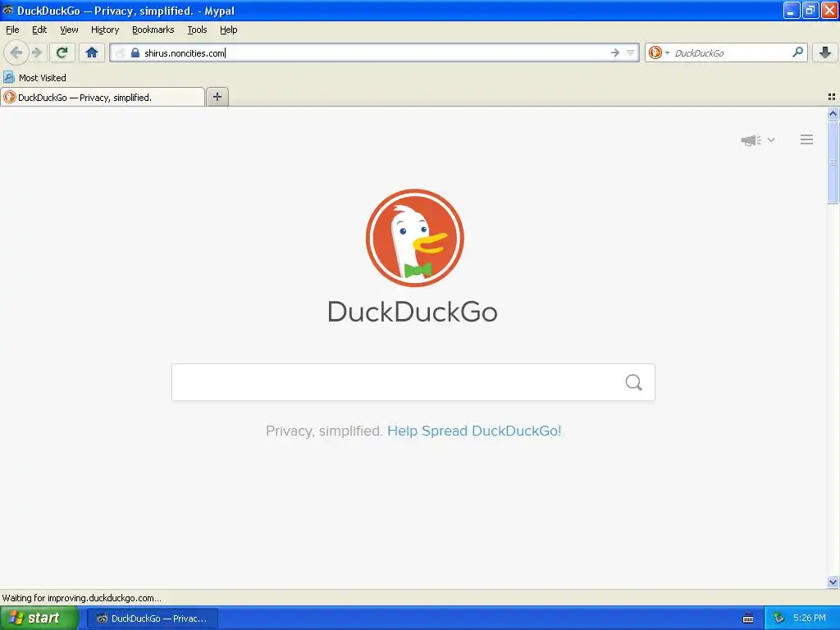Open the Edit menu
The image size is (840, 630).
39,30
